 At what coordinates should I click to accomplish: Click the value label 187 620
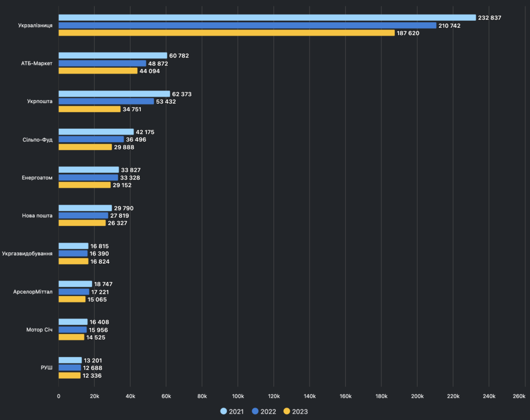408,33
